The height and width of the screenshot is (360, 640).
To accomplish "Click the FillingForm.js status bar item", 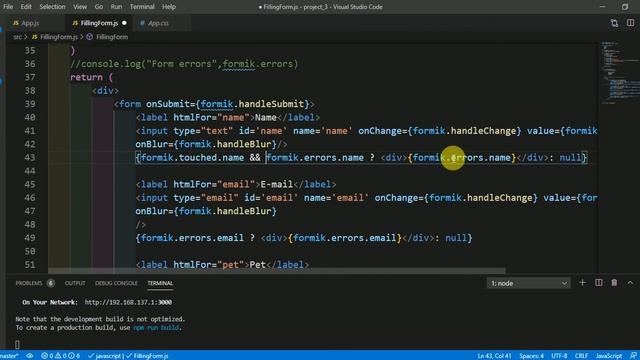I will 147,356.
